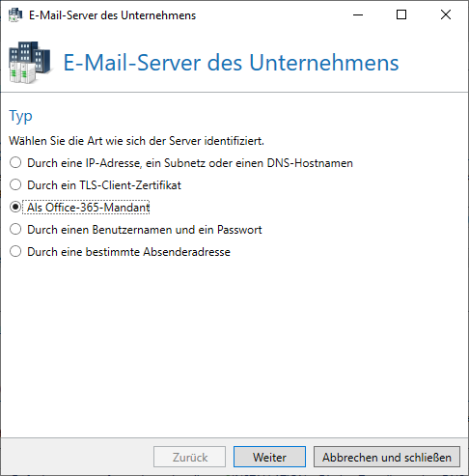Click Abbrechen und schließen

pyautogui.click(x=387, y=457)
